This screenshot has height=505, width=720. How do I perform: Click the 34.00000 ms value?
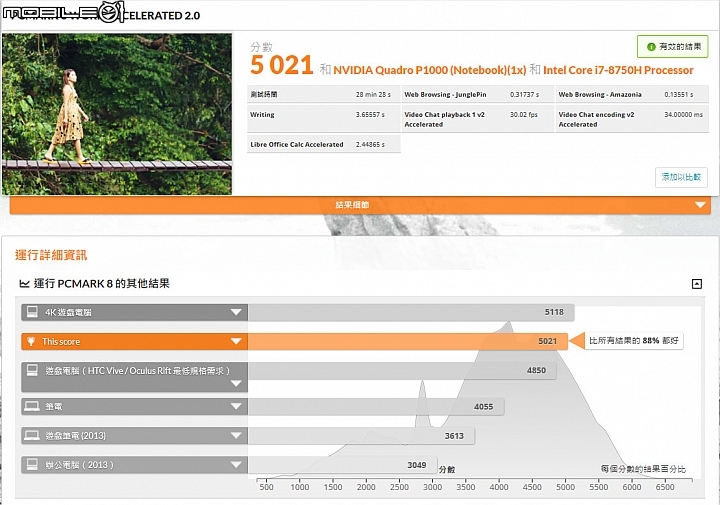pyautogui.click(x=683, y=114)
